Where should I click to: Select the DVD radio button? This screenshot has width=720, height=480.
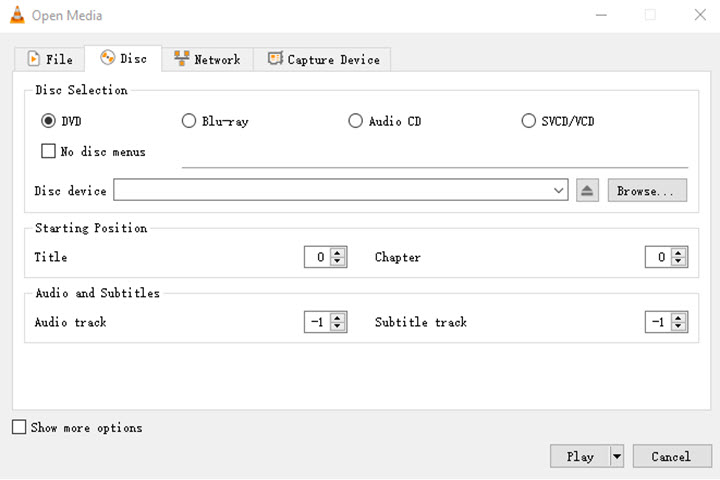point(48,121)
